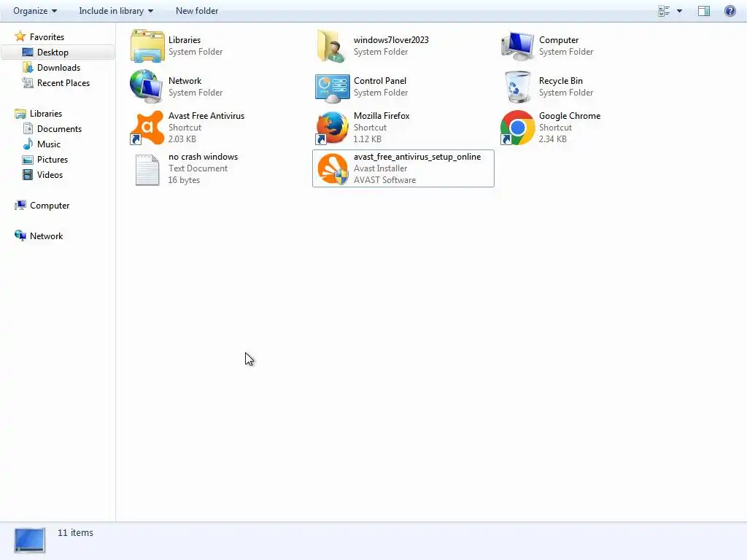
Task: Click the no crash windows file name
Action: [x=203, y=157]
